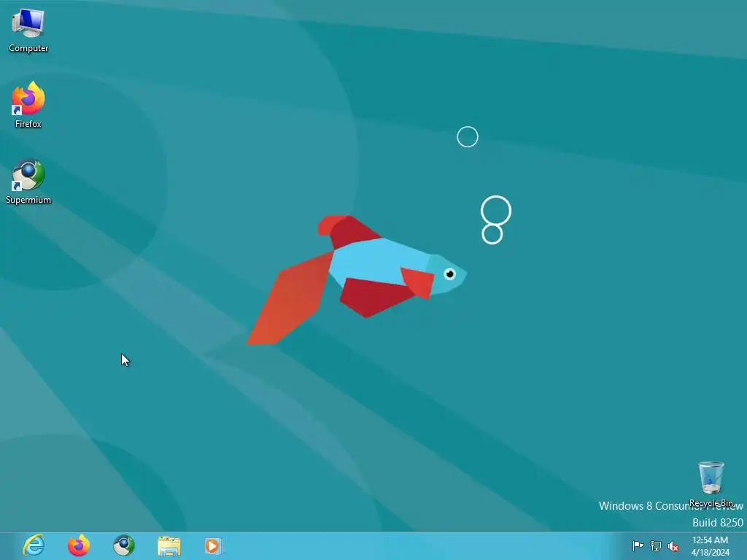Open the Action Center flag tray icon
Viewport: 747px width, 560px height.
point(638,545)
